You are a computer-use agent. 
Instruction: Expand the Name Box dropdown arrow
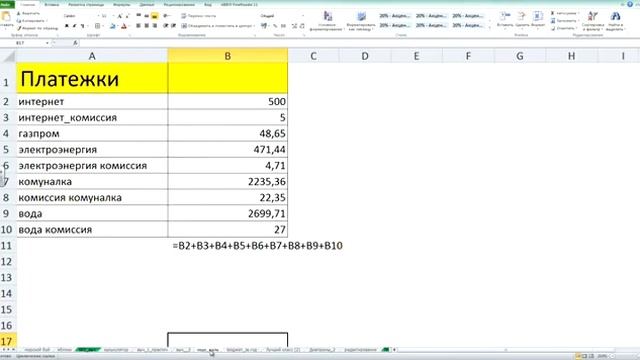pyautogui.click(x=47, y=43)
